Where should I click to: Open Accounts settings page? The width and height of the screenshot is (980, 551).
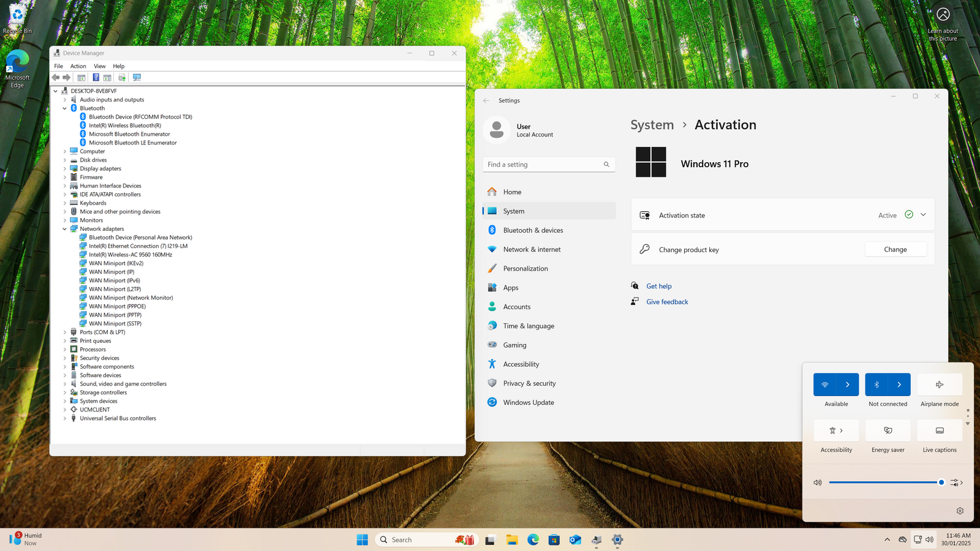(549, 307)
